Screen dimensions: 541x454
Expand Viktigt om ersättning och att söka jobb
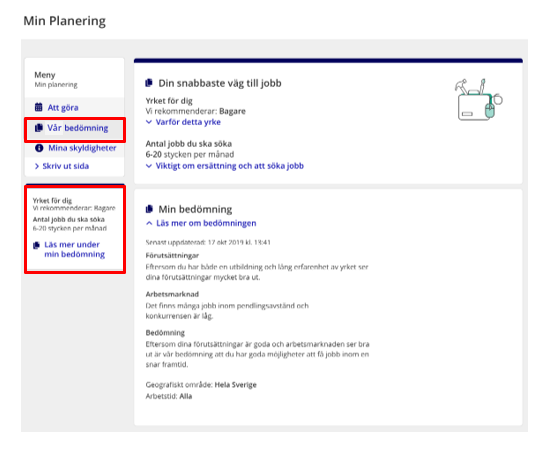[x=225, y=166]
